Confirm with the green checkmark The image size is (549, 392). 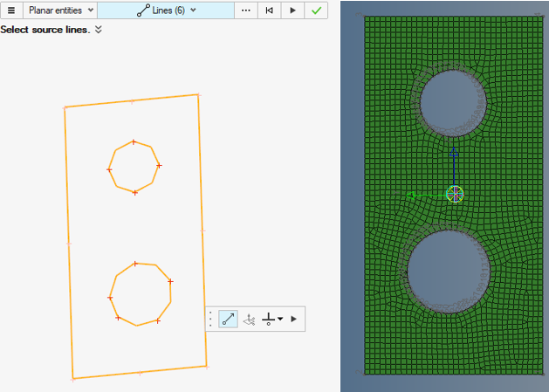pyautogui.click(x=316, y=10)
